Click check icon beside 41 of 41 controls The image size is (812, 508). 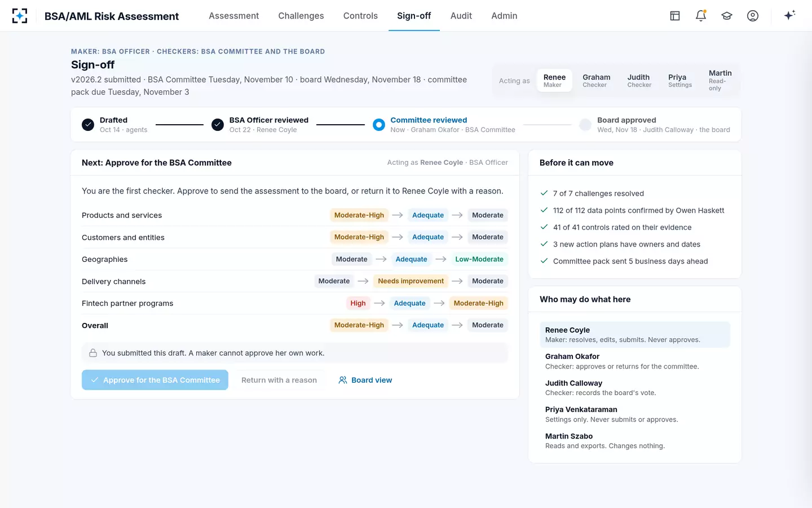[544, 227]
